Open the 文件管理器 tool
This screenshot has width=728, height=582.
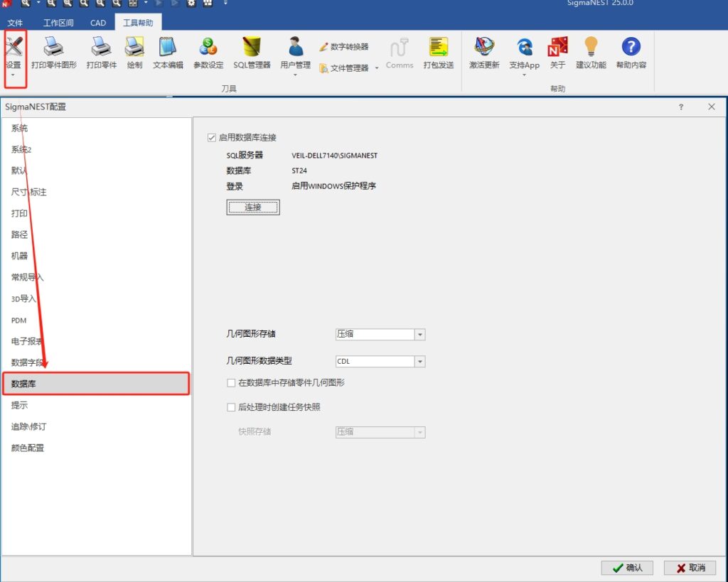[344, 68]
